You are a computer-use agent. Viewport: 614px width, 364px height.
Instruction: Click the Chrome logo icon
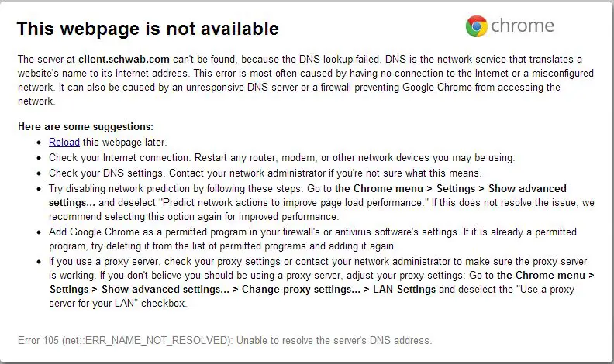(477, 26)
